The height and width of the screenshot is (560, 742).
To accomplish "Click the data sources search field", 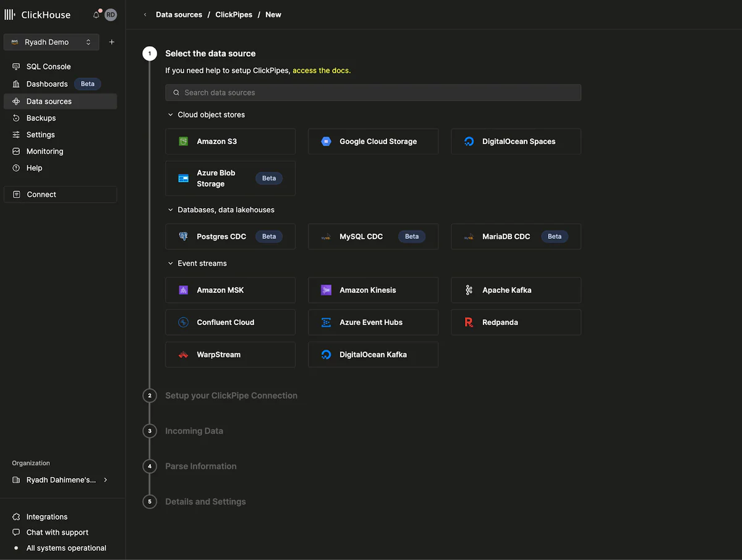I will click(x=373, y=92).
